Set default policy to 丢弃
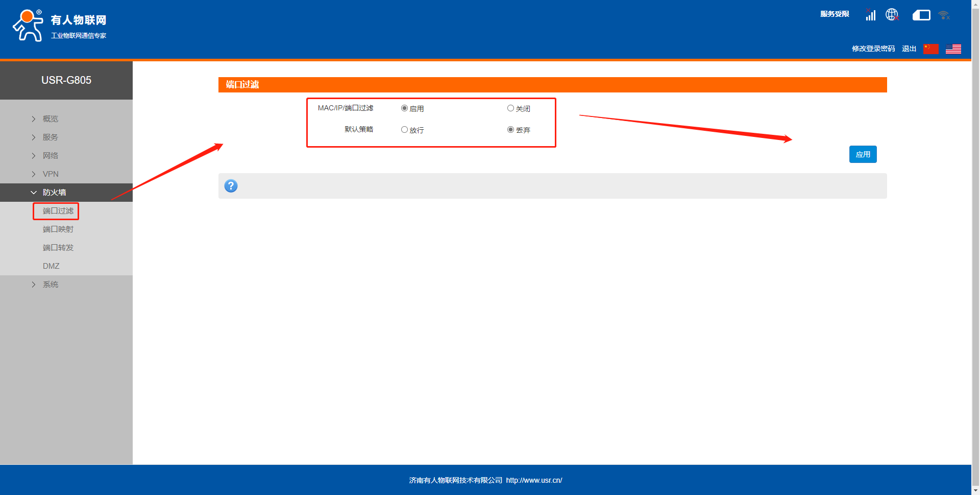 [x=510, y=130]
